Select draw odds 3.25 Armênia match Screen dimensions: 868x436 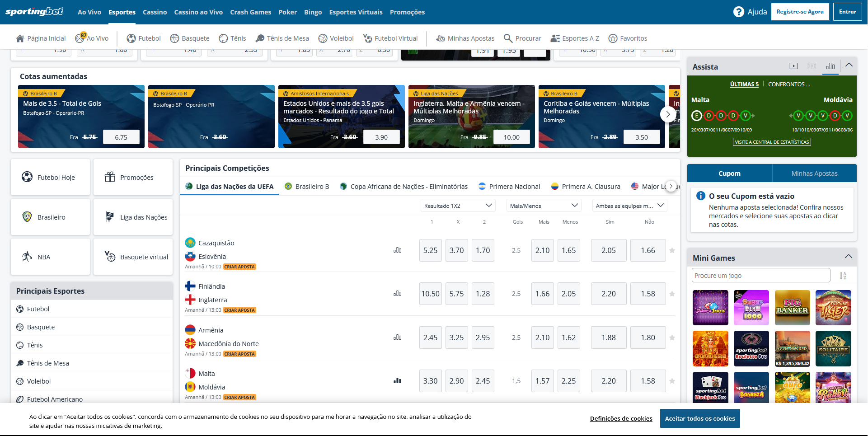coord(456,338)
